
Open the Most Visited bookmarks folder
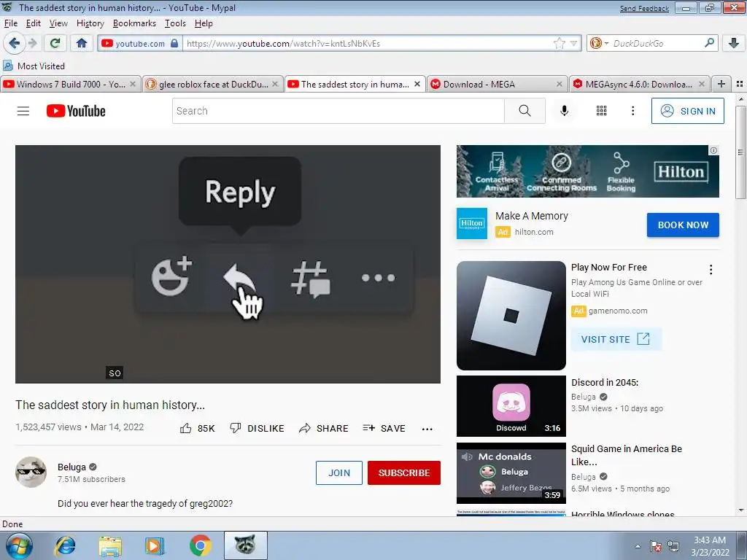point(34,66)
